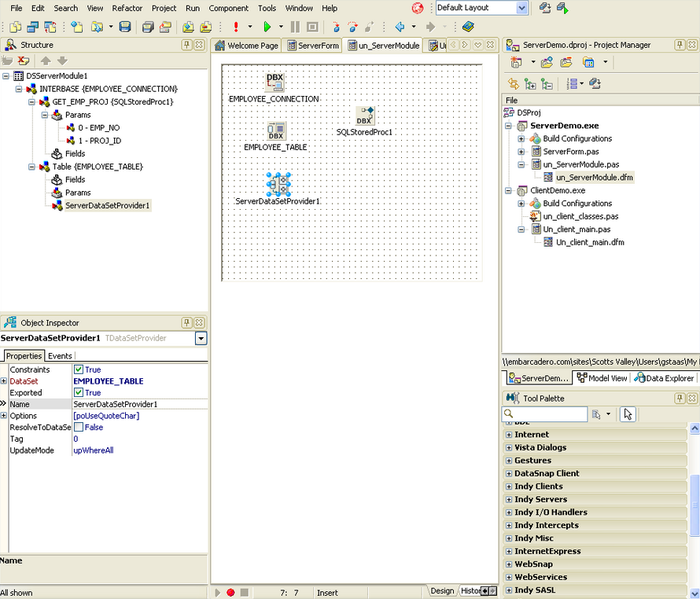Click the UpdateMode upWhereAll value
The height and width of the screenshot is (599, 700).
[93, 450]
